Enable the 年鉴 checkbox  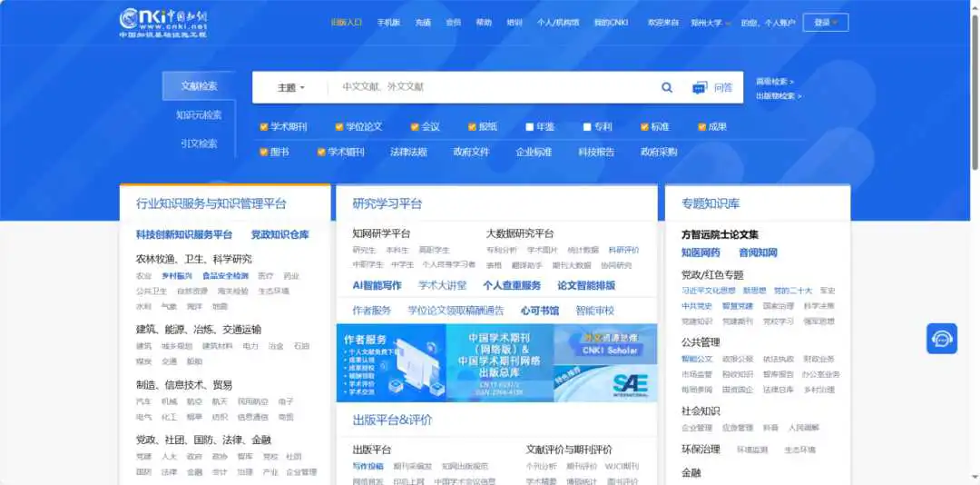click(529, 127)
